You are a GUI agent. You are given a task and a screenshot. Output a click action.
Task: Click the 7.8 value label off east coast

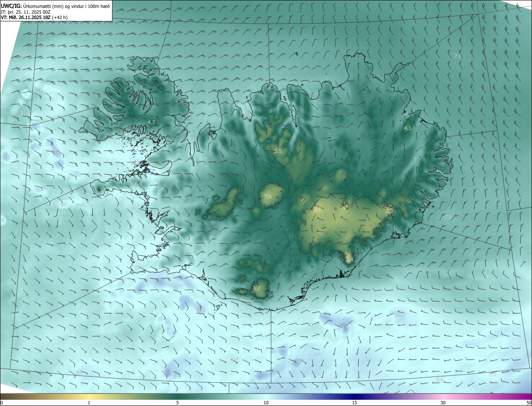pyautogui.click(x=448, y=218)
